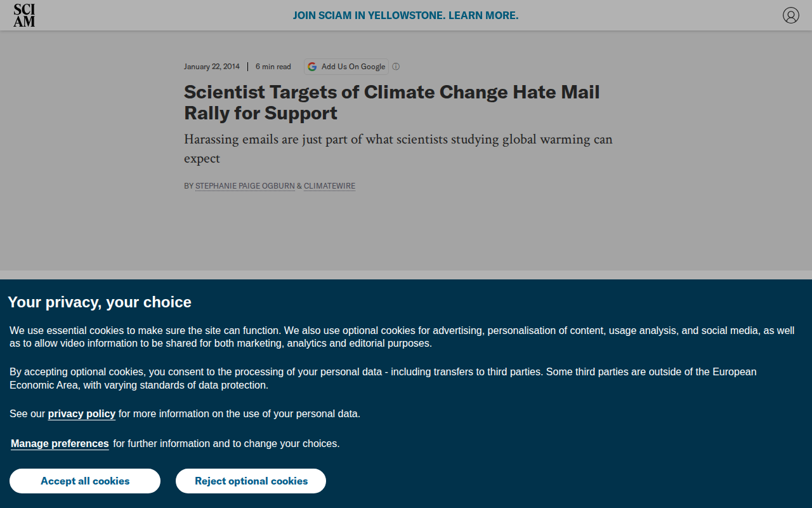The image size is (812, 508).
Task: Reject optional cookies
Action: coord(251,481)
